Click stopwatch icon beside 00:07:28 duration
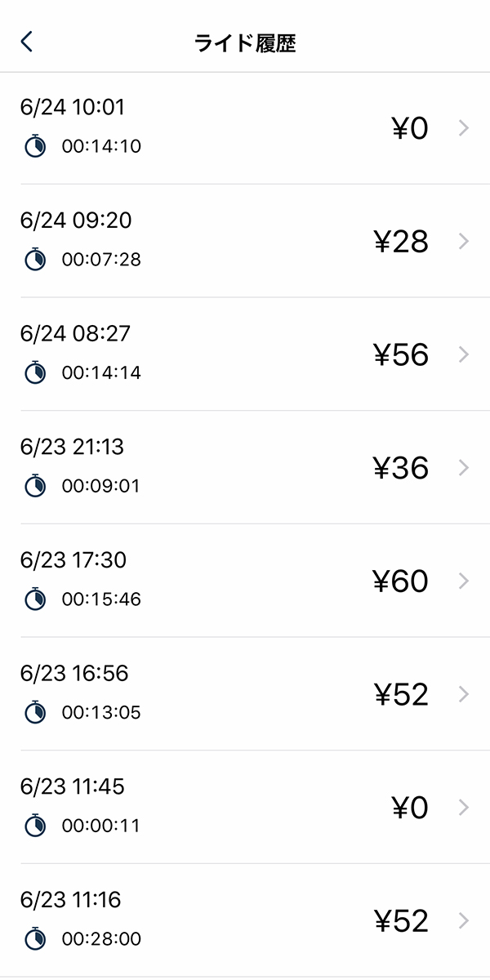 click(x=35, y=260)
